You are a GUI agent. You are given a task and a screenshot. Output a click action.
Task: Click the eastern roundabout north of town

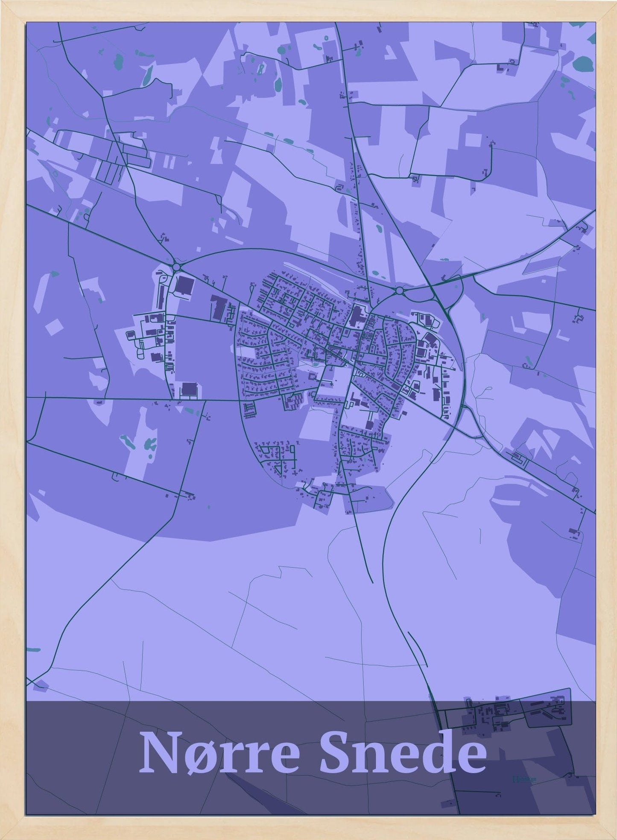point(399,291)
